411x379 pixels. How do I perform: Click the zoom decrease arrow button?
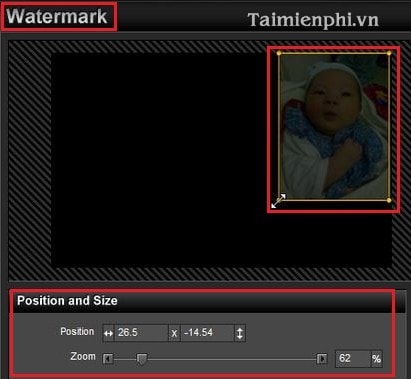[x=108, y=359]
